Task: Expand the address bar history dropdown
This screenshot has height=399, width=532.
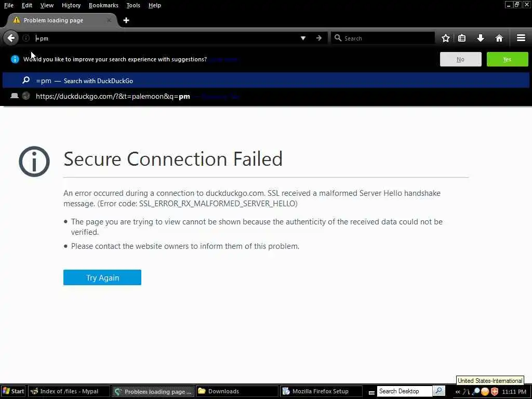Action: point(303,38)
